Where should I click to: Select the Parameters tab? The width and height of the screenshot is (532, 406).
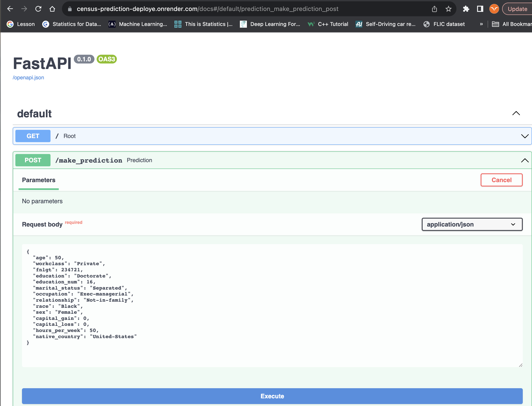click(39, 180)
